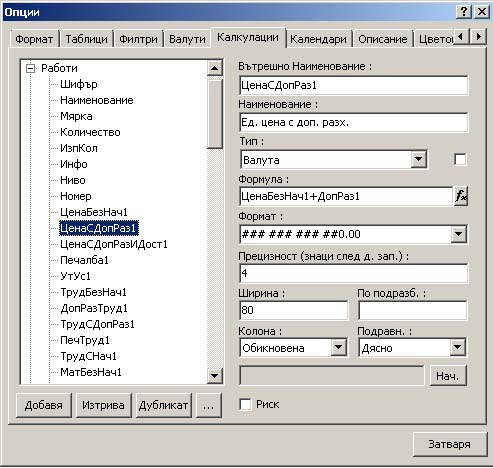Switch to the Валути tab
The width and height of the screenshot is (493, 468).
pyautogui.click(x=187, y=39)
